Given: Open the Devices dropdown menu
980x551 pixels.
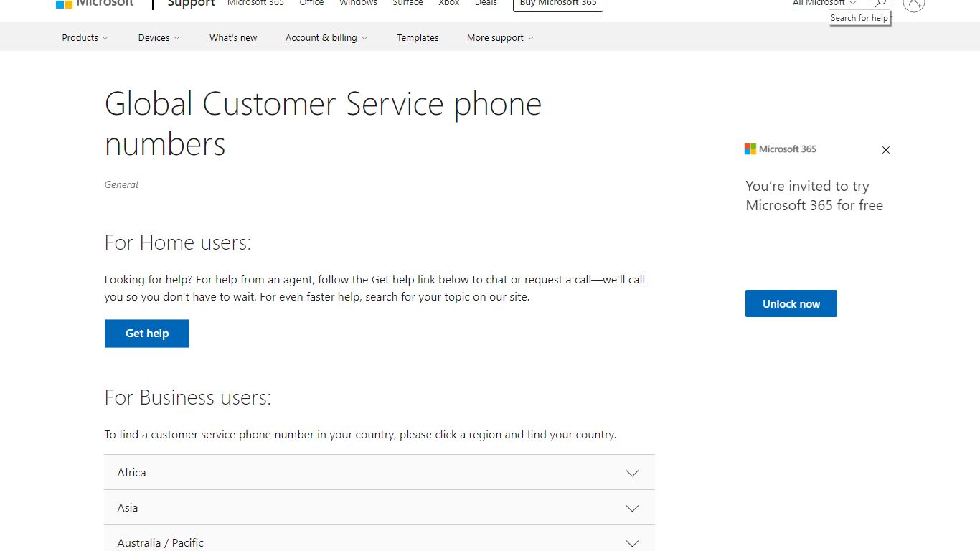Looking at the screenshot, I should [x=159, y=38].
